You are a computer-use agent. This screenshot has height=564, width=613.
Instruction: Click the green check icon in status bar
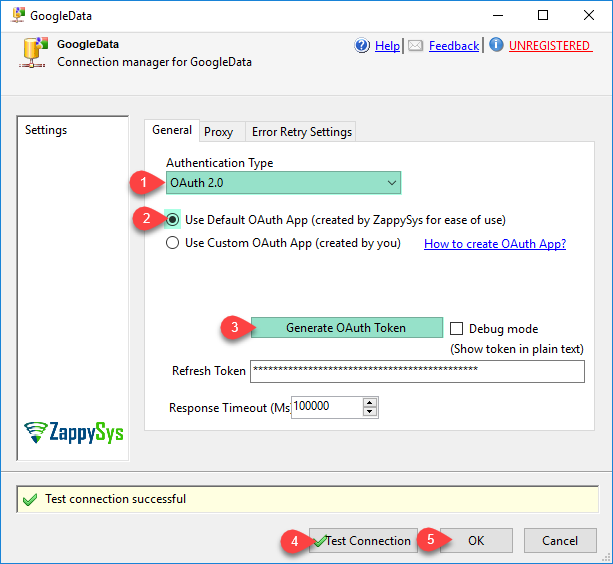click(x=30, y=500)
